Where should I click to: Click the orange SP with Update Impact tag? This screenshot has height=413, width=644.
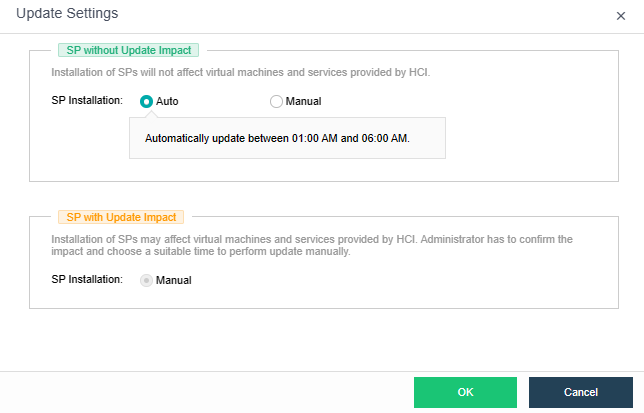(120, 216)
